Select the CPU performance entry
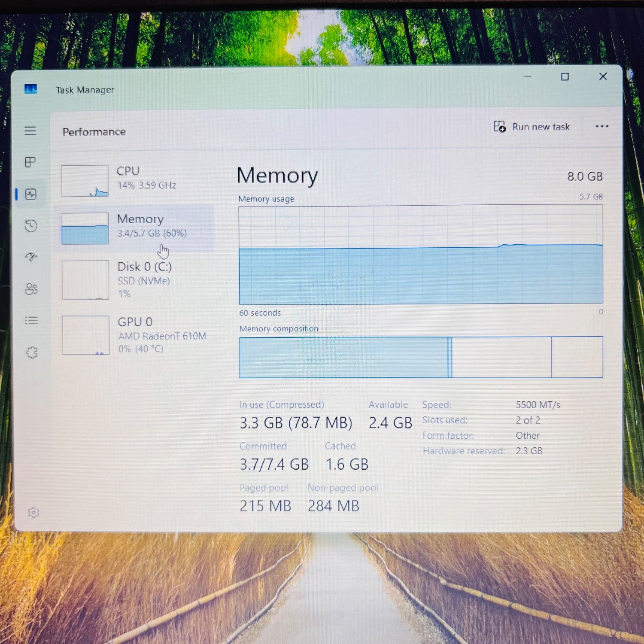The height and width of the screenshot is (644, 644). 134,181
